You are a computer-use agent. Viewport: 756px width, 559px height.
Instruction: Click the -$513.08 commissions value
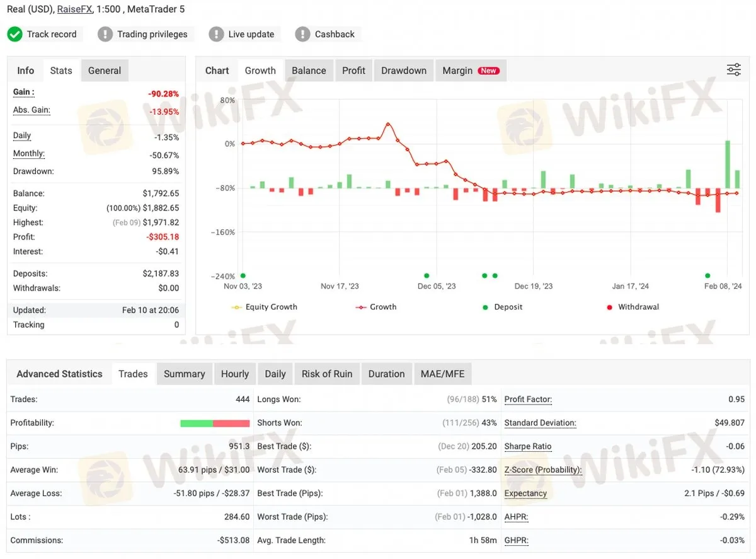(233, 540)
